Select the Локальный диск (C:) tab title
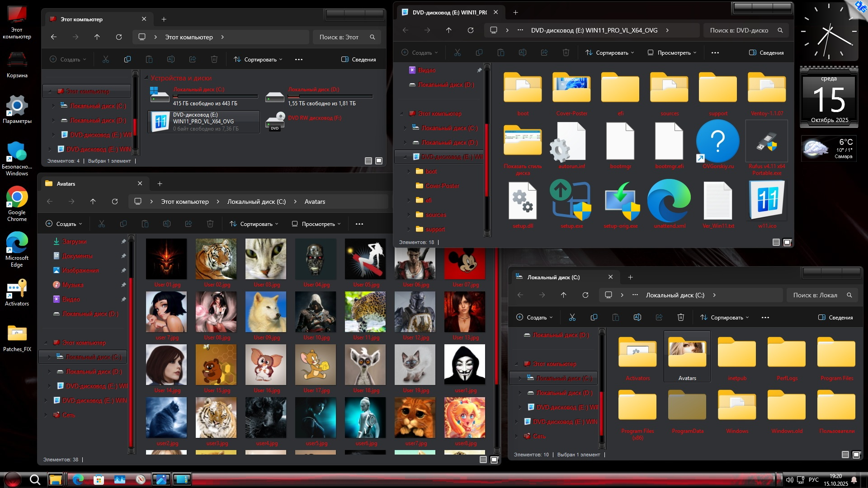 (x=553, y=277)
